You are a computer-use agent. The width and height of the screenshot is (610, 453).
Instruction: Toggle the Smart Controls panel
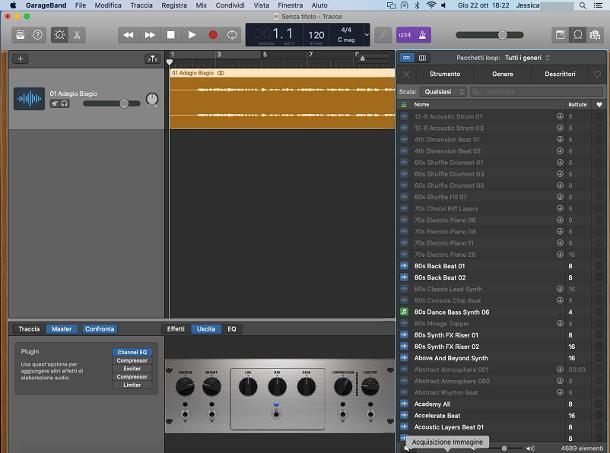point(60,35)
